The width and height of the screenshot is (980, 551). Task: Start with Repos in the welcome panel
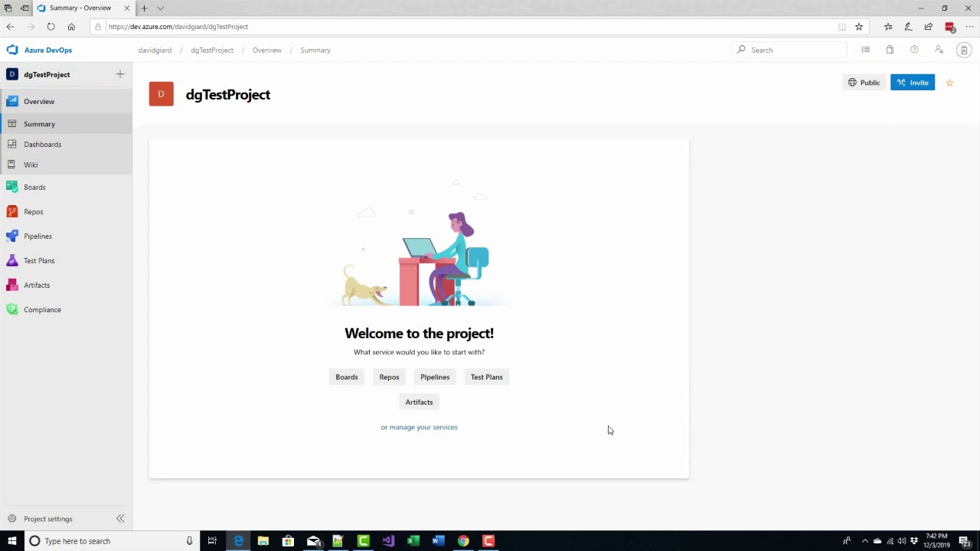tap(389, 377)
